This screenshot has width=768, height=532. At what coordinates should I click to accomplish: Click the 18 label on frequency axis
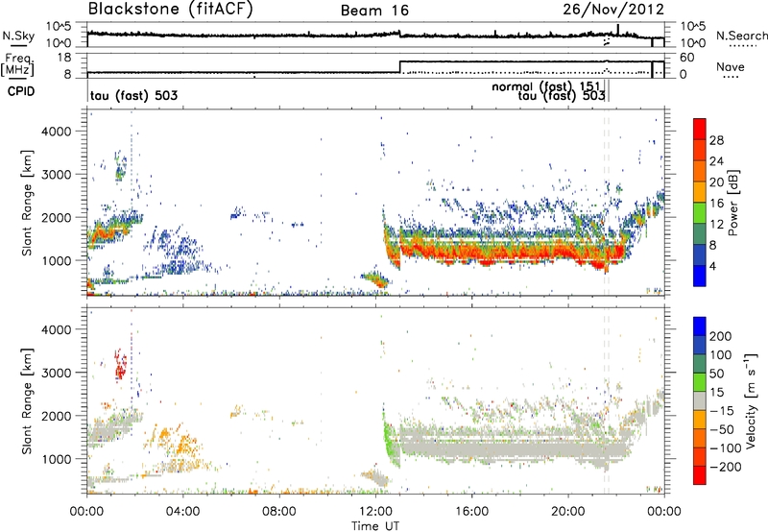tap(63, 58)
